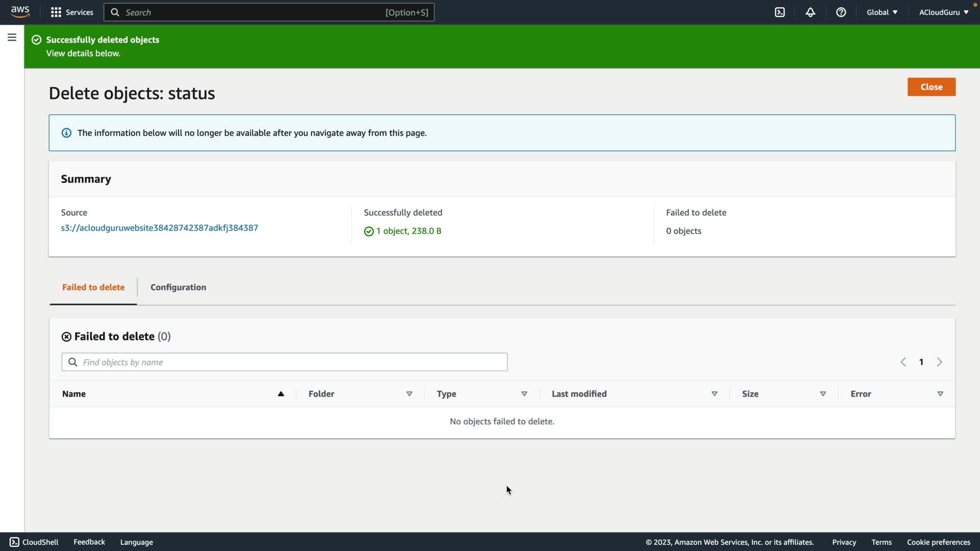The height and width of the screenshot is (551, 980).
Task: Open the notifications bell
Action: (x=810, y=12)
